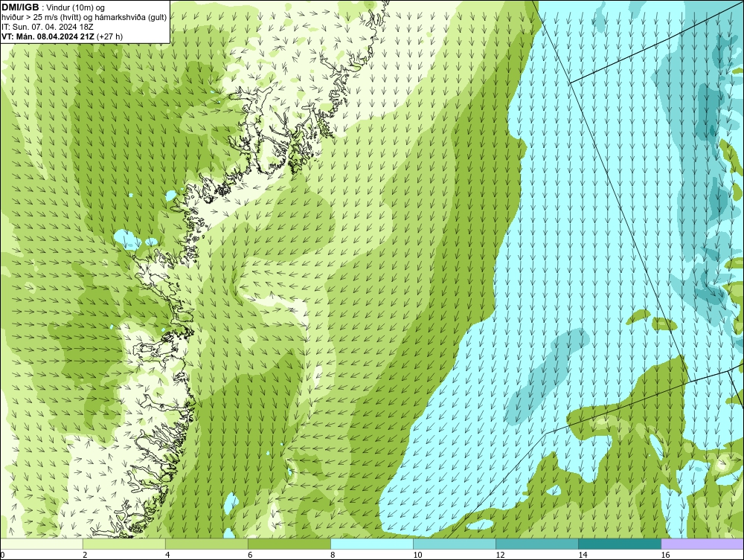Click the 12-14 m/s teal swatch
The width and height of the screenshot is (744, 560).
[x=536, y=544]
